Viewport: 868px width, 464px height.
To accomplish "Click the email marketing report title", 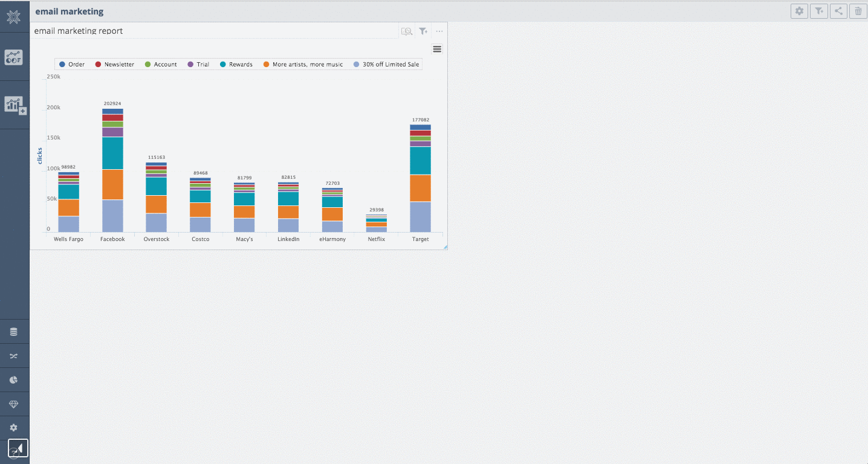I will [x=79, y=31].
